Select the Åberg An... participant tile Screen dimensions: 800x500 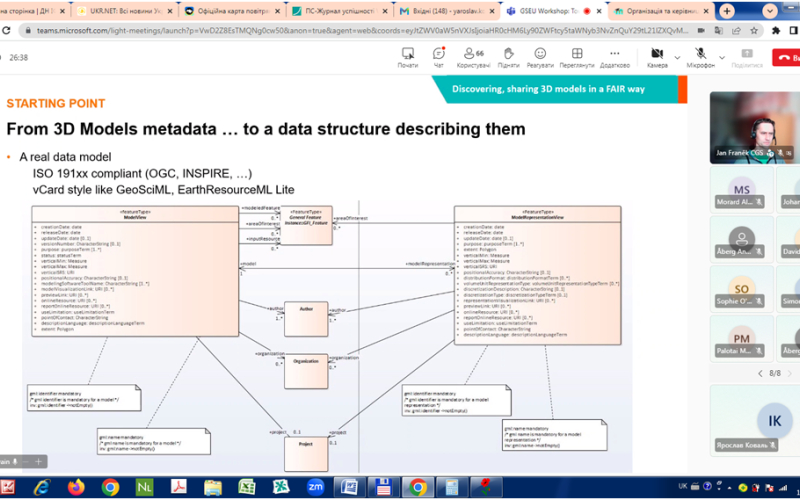pos(741,239)
